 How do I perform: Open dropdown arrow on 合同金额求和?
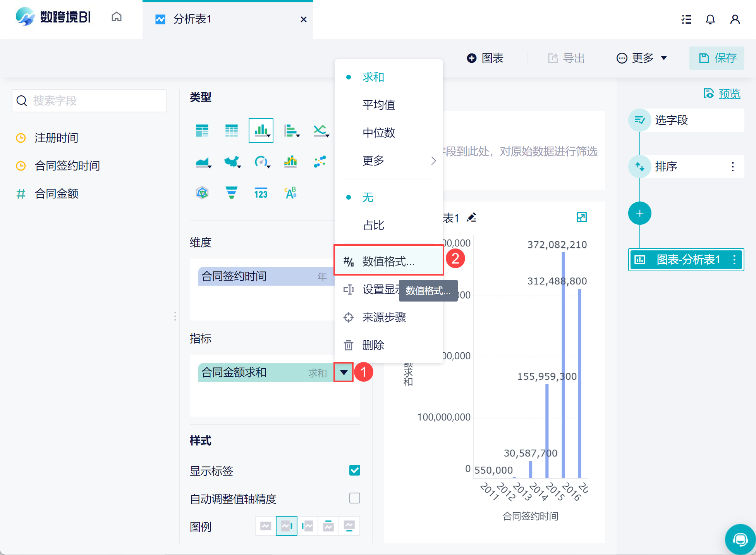click(x=344, y=372)
